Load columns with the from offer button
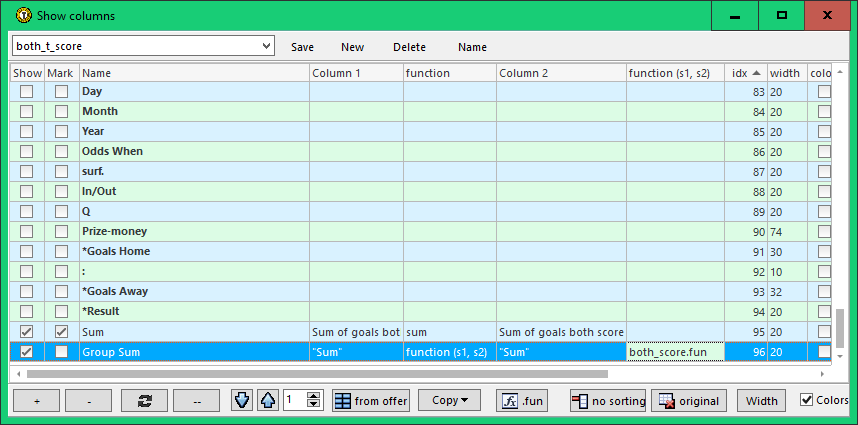The image size is (858, 425). (x=370, y=400)
